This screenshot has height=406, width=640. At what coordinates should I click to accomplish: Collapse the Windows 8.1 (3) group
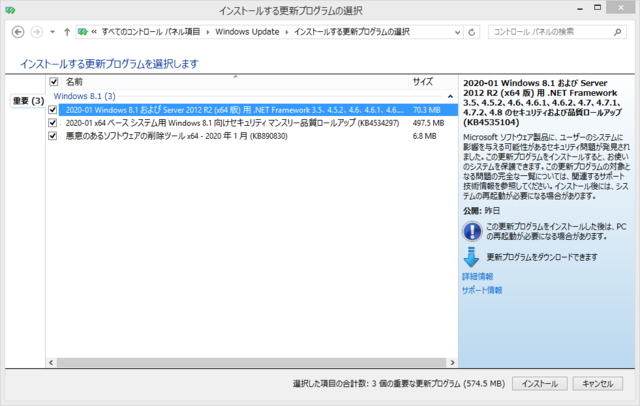click(x=450, y=97)
